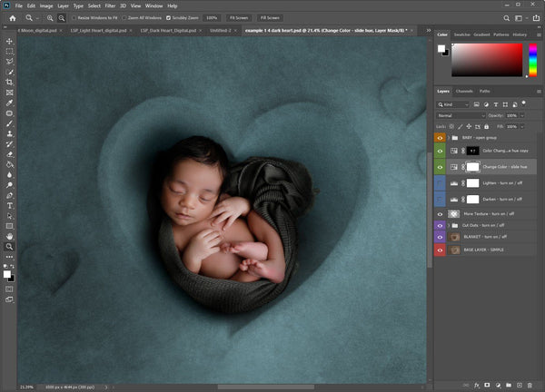
Task: Click the zoom out magnifier icon
Action: 62,17
